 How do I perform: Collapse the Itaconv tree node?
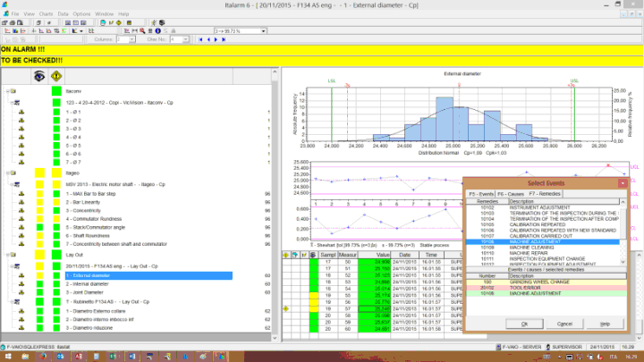tap(7, 91)
